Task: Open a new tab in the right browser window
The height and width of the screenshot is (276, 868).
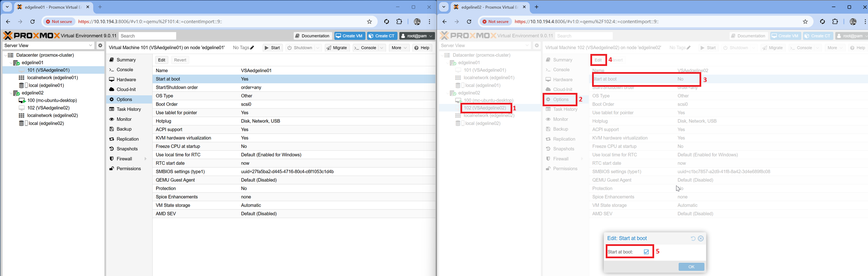Action: coord(536,7)
